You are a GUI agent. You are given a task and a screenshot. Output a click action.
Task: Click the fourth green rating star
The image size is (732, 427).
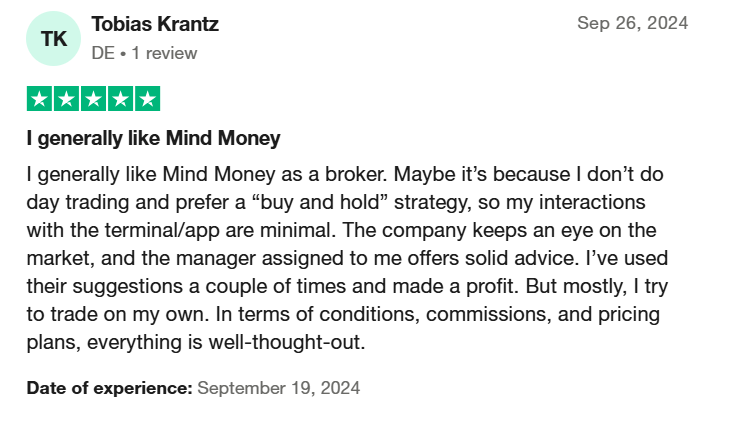120,98
